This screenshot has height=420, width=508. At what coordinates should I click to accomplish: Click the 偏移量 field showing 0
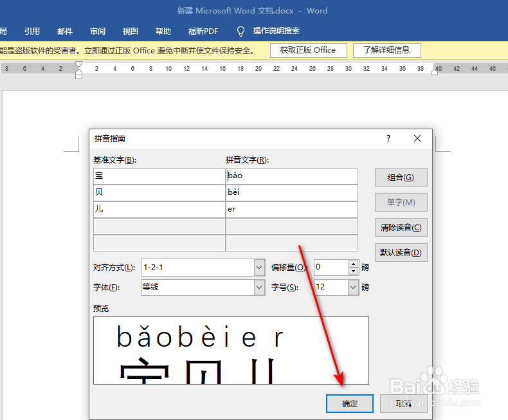tap(331, 268)
